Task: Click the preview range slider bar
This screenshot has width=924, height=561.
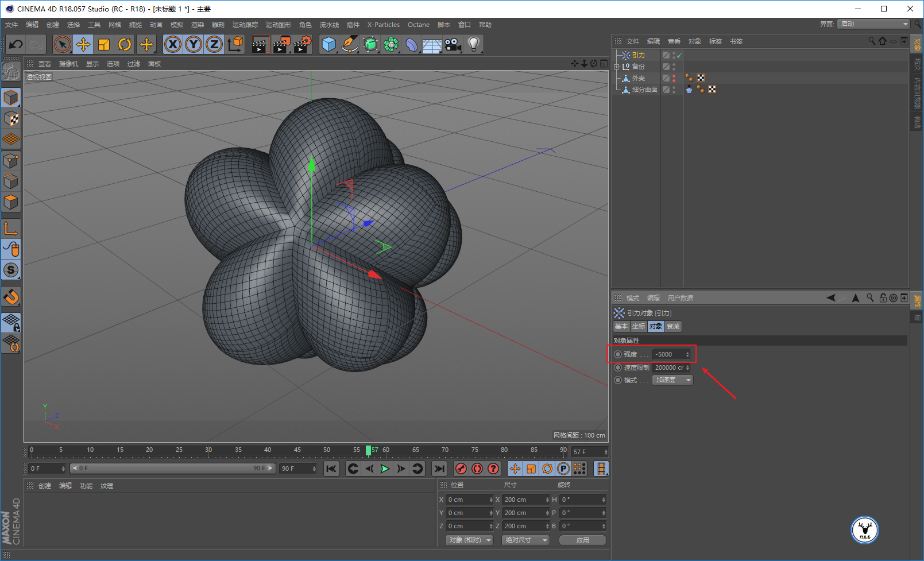Action: 173,469
